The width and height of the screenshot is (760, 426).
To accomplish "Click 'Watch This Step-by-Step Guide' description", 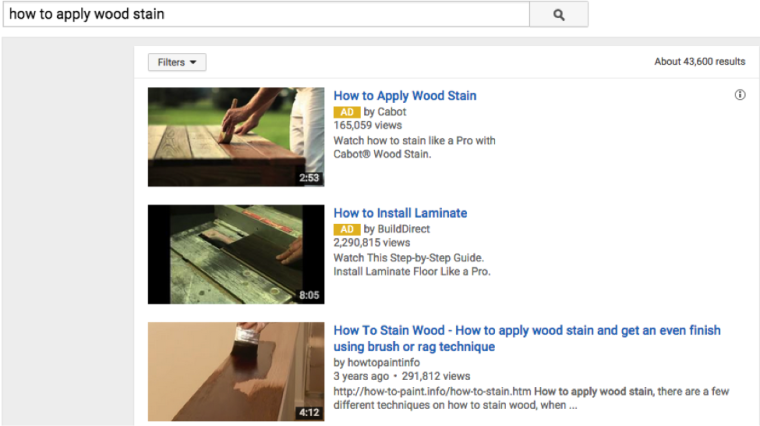I will 412,265.
